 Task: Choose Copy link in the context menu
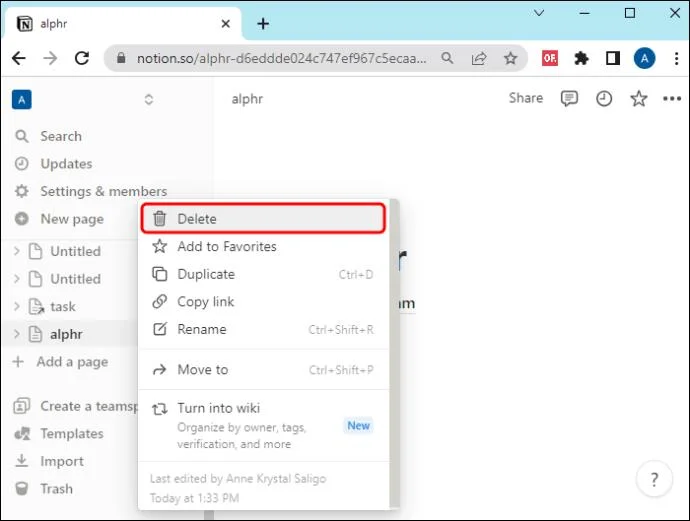[263, 302]
